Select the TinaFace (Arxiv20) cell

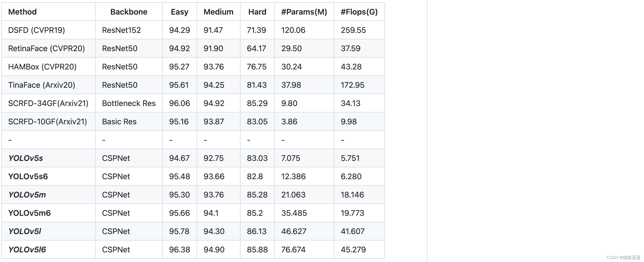(41, 85)
